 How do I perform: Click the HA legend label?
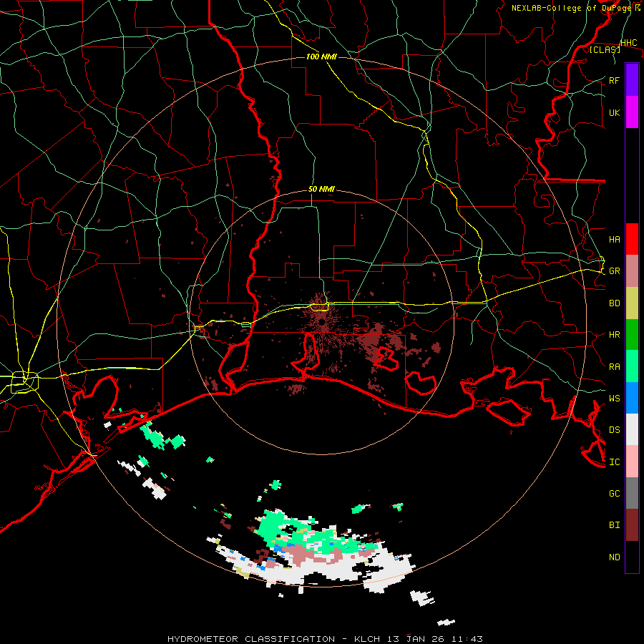614,239
